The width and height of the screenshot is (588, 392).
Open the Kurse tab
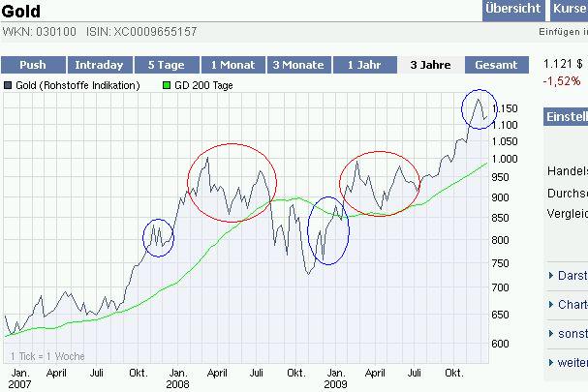pos(570,9)
